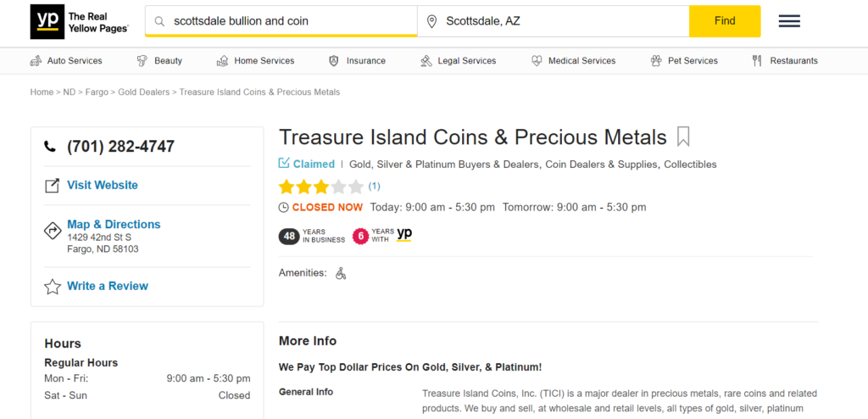The width and height of the screenshot is (868, 419).
Task: Click the wheelchair accessible amenity icon
Action: (341, 273)
